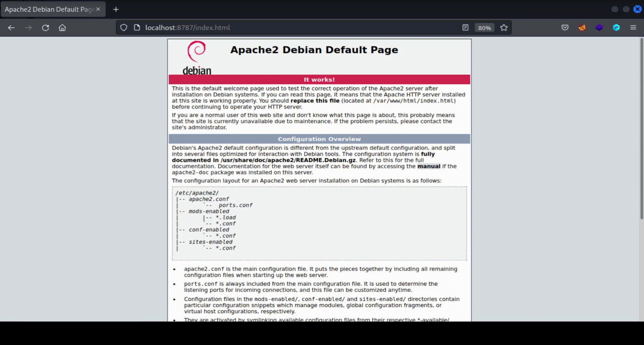
Task: Click '*.load' in the config tree
Action: pyautogui.click(x=225, y=218)
